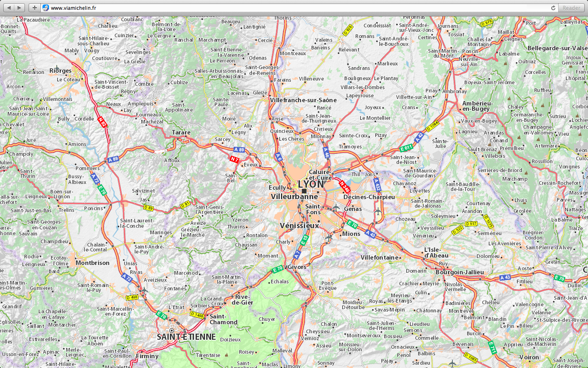Click the browser forward arrow
588x368 pixels.
tap(19, 8)
